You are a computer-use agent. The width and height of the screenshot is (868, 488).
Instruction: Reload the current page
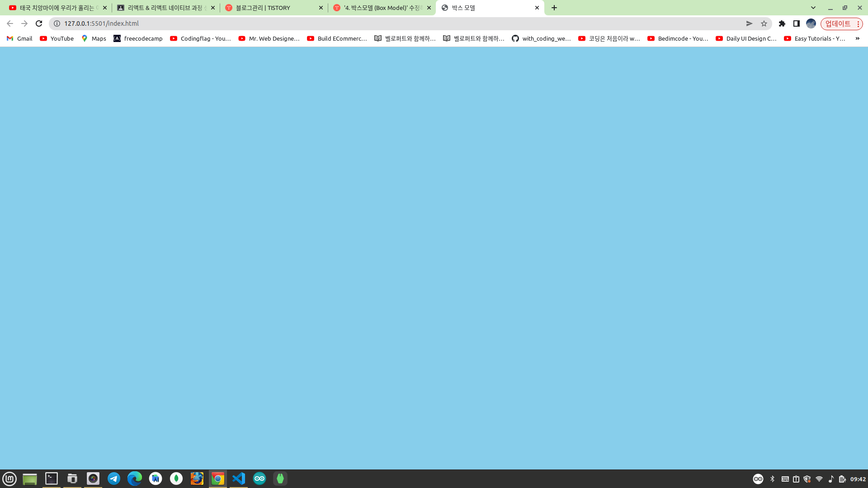tap(39, 23)
